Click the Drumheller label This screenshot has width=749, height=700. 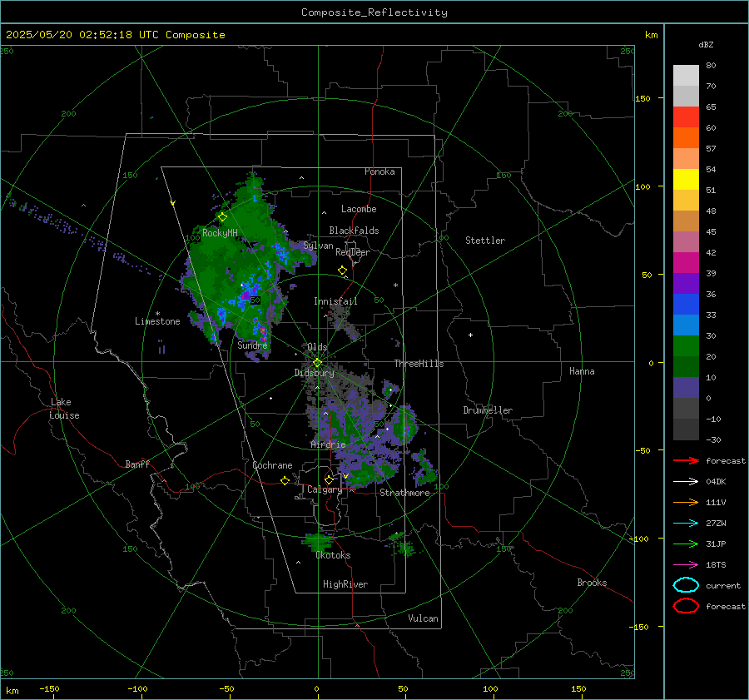488,410
